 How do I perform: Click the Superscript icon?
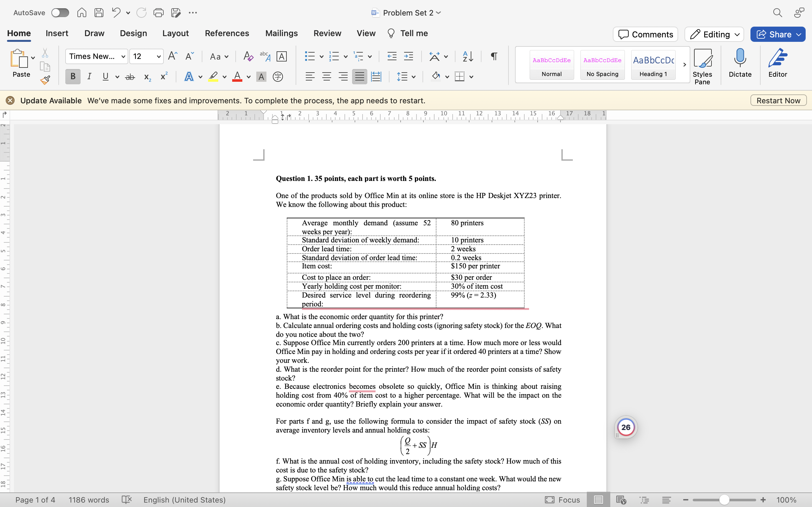[x=164, y=76]
